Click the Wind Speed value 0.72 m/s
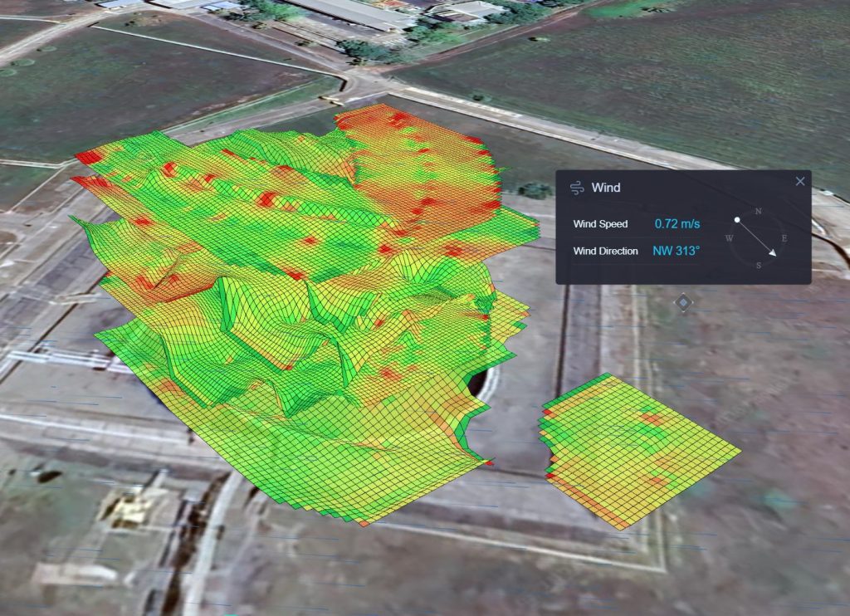This screenshot has height=616, width=850. (677, 224)
